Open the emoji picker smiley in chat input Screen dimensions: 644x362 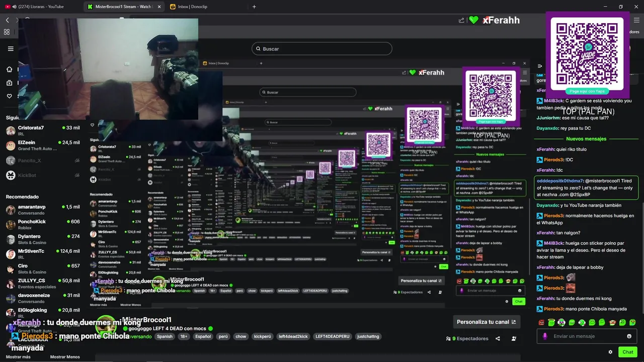(629, 336)
